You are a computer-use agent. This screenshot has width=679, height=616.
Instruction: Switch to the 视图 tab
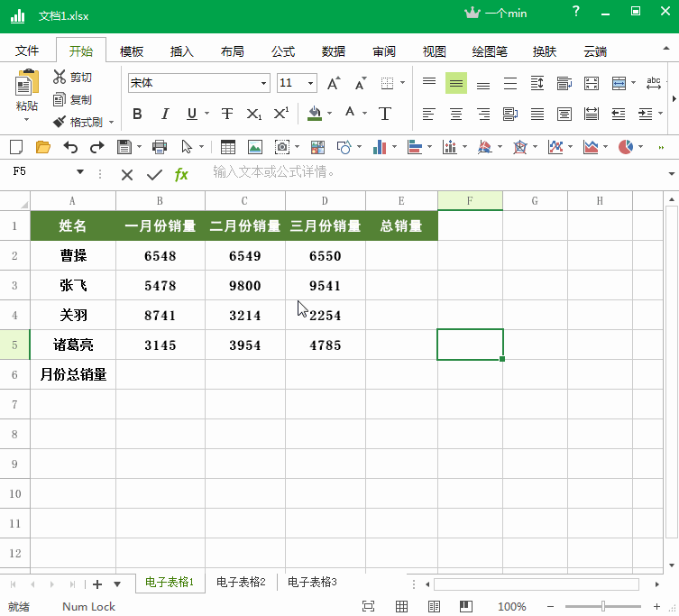[x=435, y=51]
